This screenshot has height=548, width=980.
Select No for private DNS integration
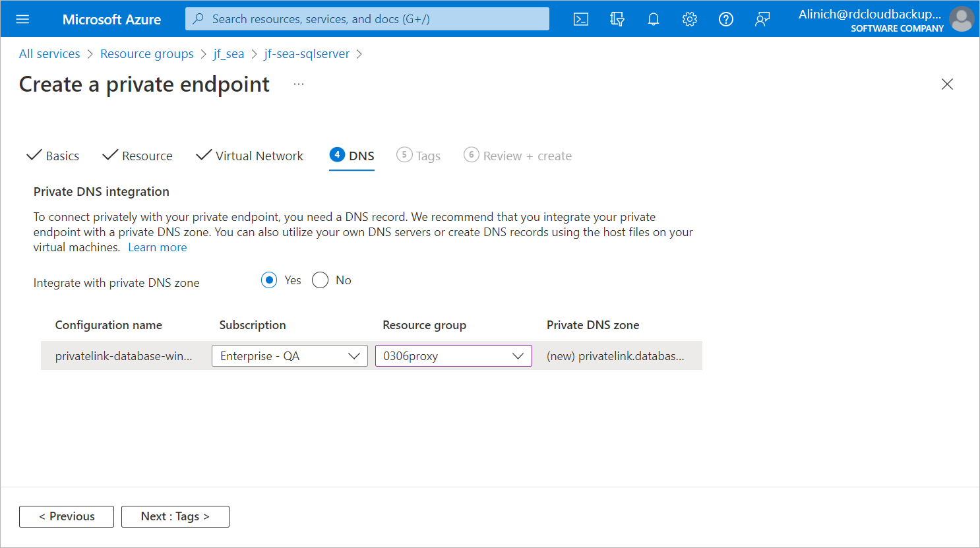pyautogui.click(x=320, y=280)
